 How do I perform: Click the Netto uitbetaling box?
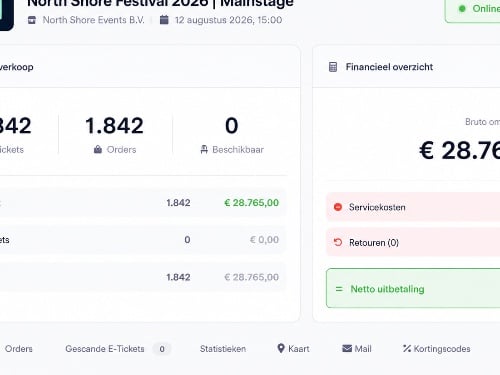tap(413, 288)
